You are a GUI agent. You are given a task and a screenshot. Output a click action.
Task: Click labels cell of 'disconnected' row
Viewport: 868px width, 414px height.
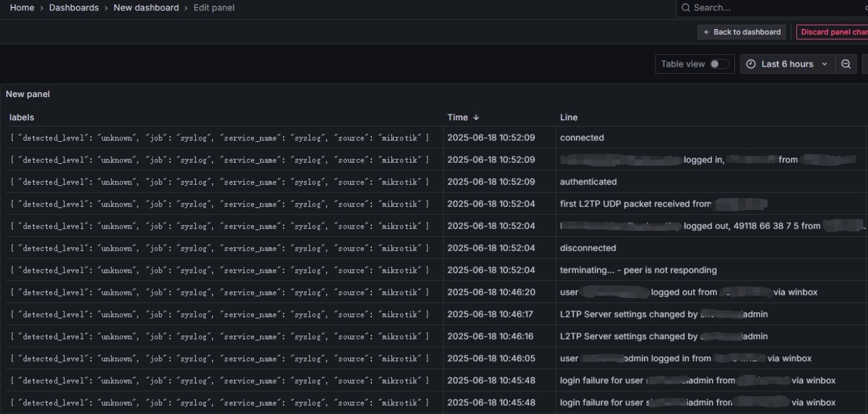219,248
